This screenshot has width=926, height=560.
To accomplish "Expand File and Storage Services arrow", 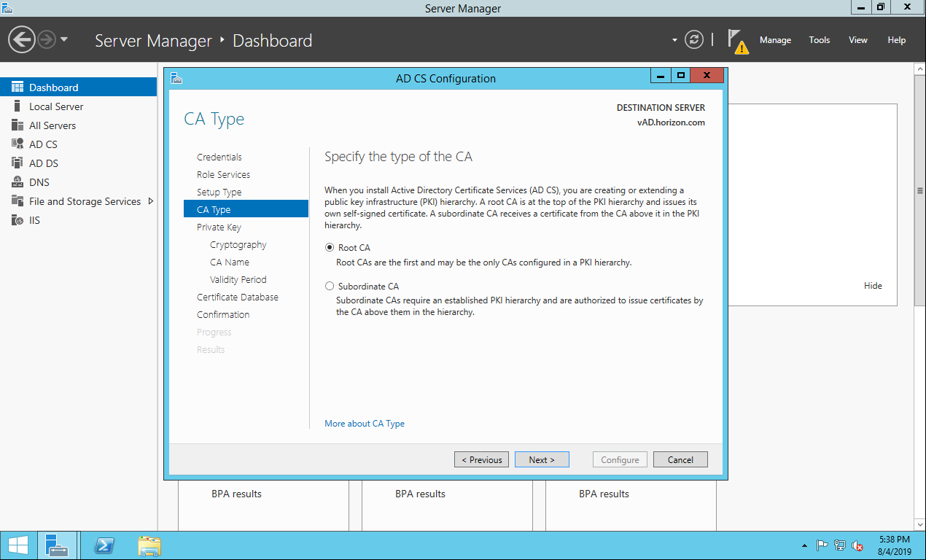I will 151,201.
